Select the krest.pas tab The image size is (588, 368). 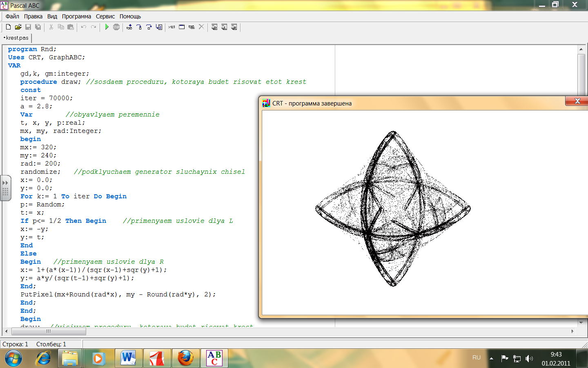[17, 38]
